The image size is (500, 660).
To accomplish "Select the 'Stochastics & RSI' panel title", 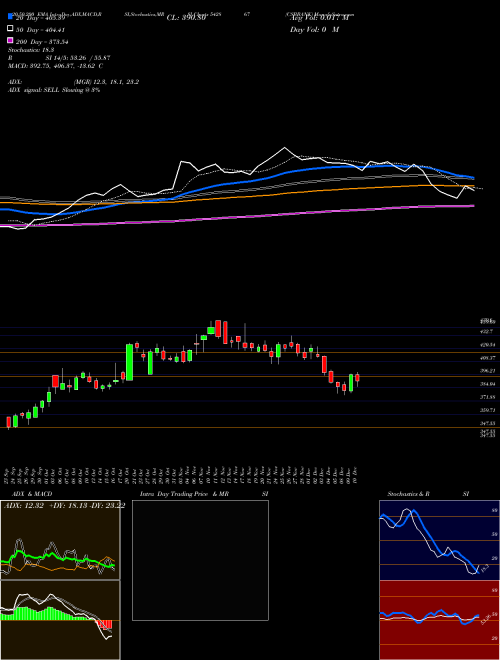I will pyautogui.click(x=428, y=494).
